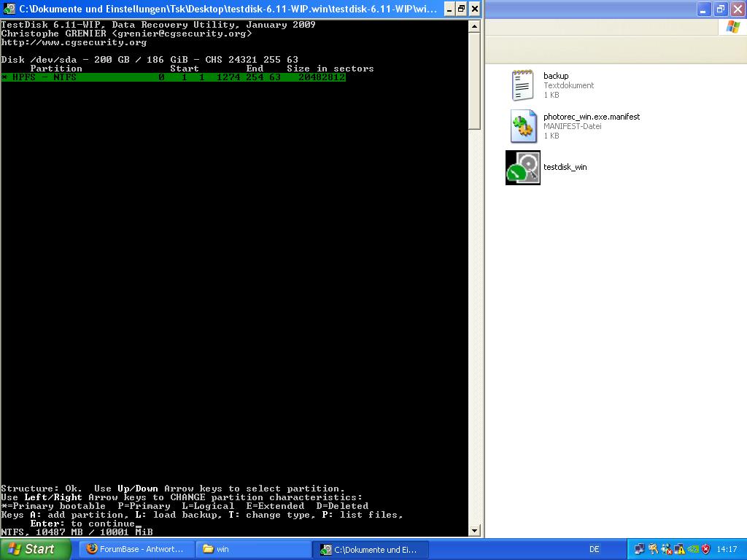Open the backup text document icon
The image size is (747, 560).
pos(522,85)
